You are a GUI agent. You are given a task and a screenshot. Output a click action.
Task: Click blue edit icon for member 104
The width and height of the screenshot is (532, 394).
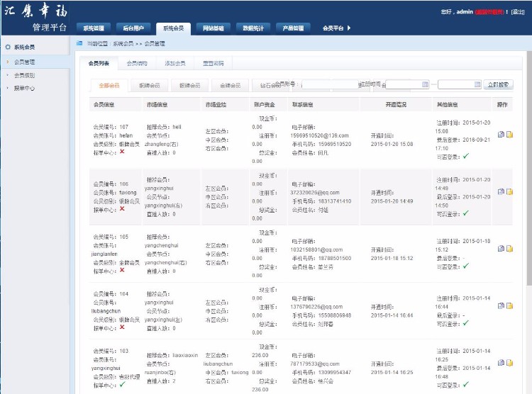click(501, 305)
